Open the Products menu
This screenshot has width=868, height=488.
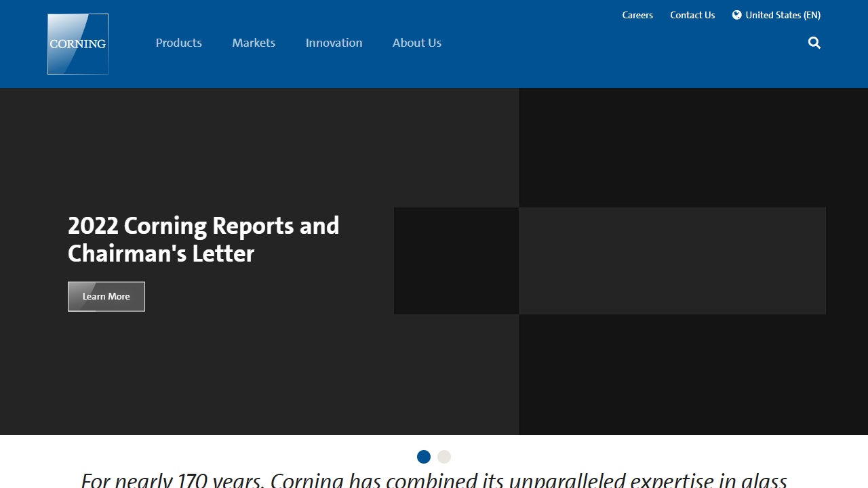(179, 43)
